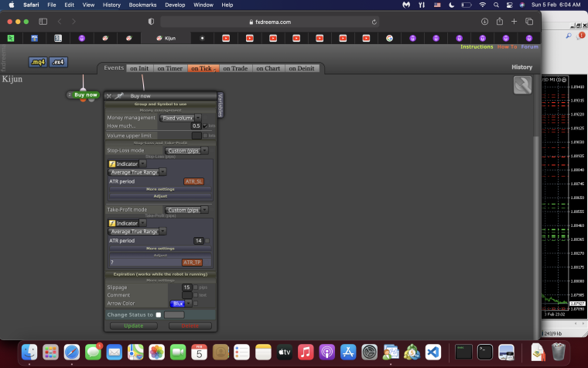This screenshot has width=588, height=368.
Task: Toggle Safari sidebar icon
Action: point(43,22)
